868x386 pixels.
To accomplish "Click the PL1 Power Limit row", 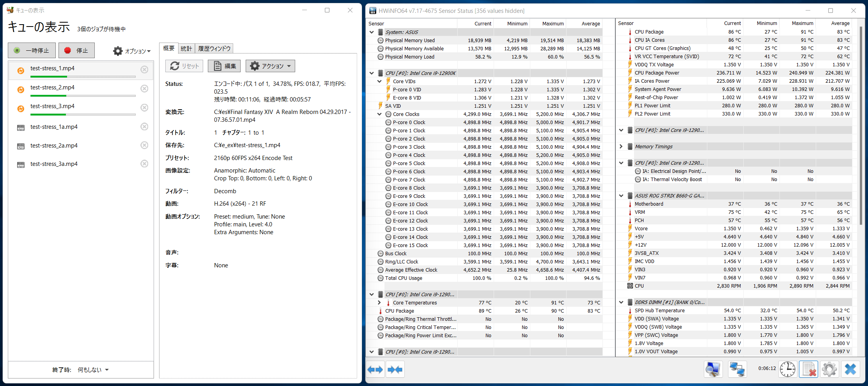I will click(x=735, y=105).
